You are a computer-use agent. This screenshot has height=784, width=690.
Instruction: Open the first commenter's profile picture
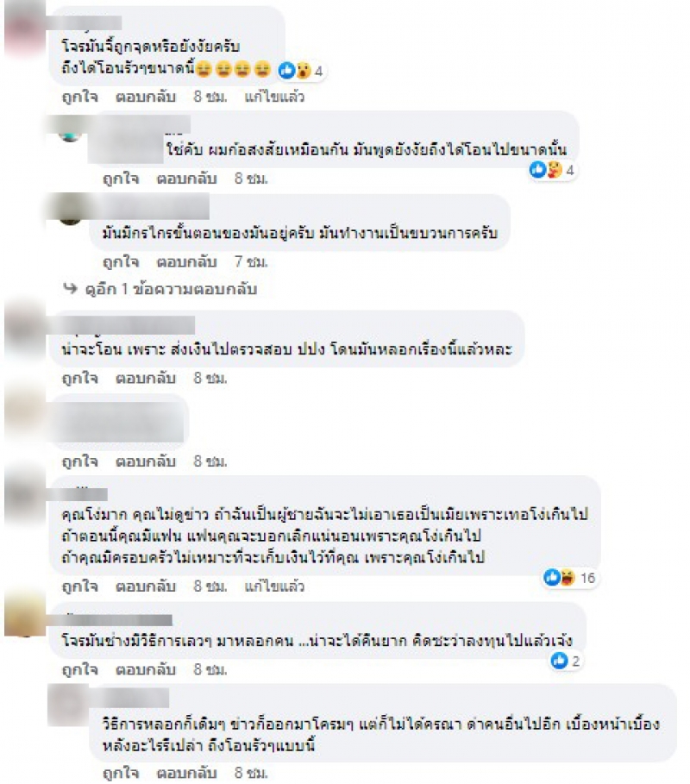tap(23, 30)
